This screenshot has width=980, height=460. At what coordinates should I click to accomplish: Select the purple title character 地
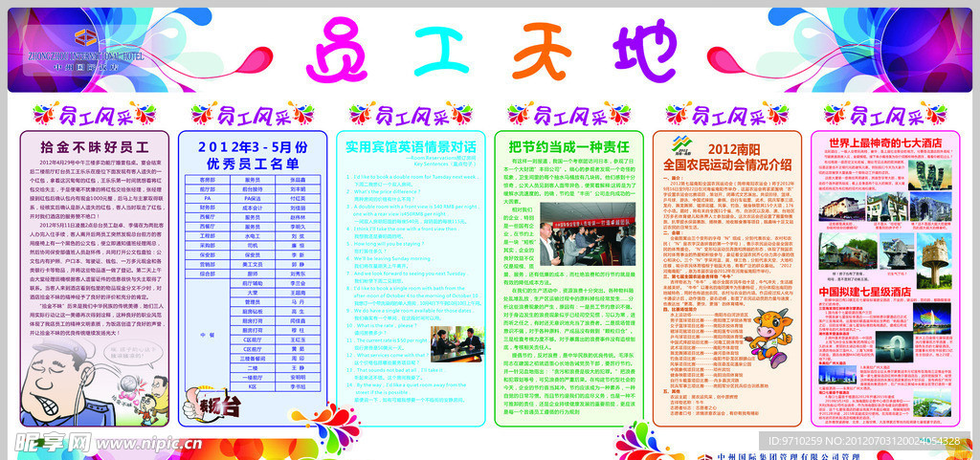coord(646,52)
